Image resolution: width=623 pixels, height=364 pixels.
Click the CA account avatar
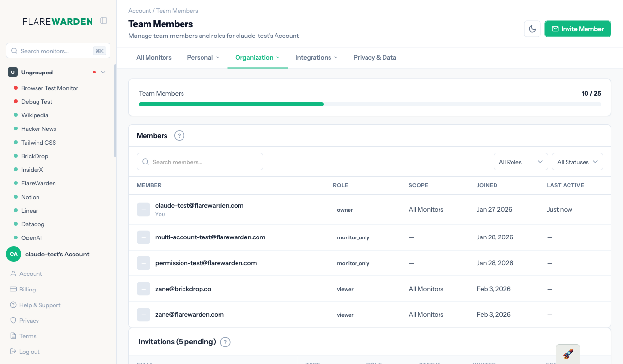tap(14, 254)
